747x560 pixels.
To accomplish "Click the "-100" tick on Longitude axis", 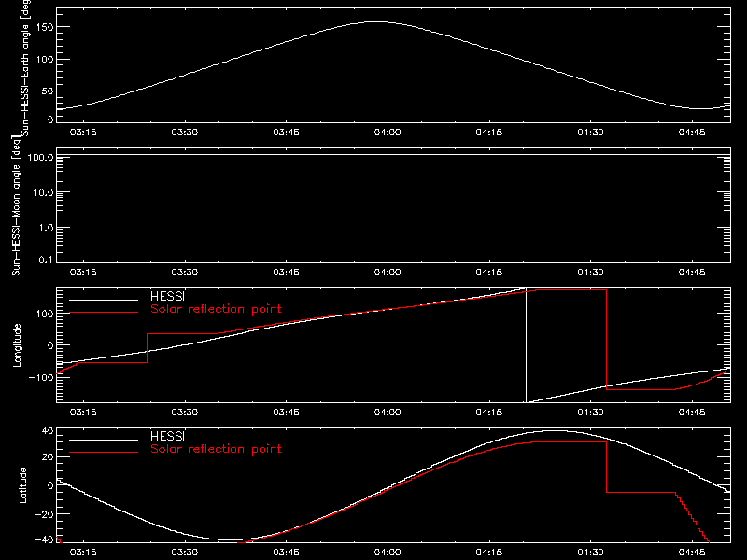I will pyautogui.click(x=41, y=377).
